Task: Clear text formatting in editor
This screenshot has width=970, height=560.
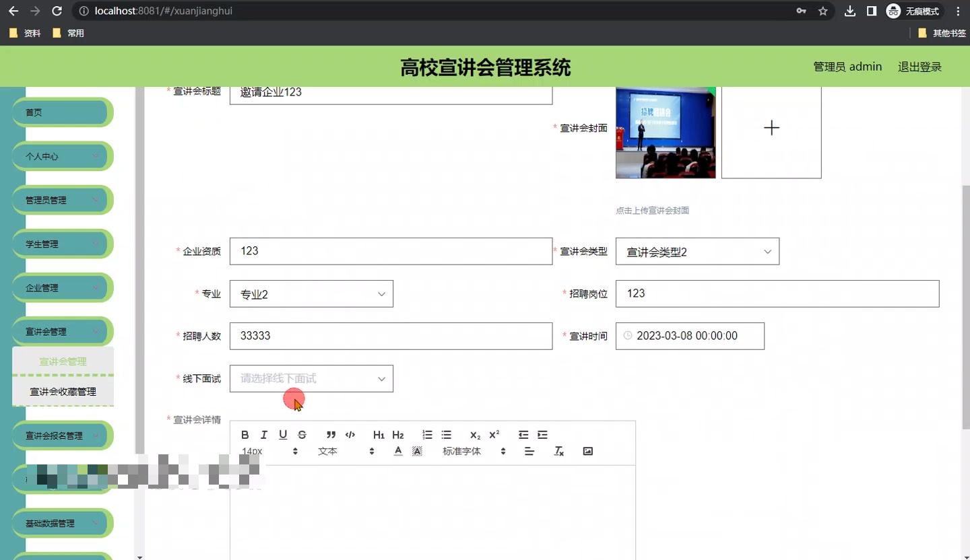Action: [x=558, y=451]
